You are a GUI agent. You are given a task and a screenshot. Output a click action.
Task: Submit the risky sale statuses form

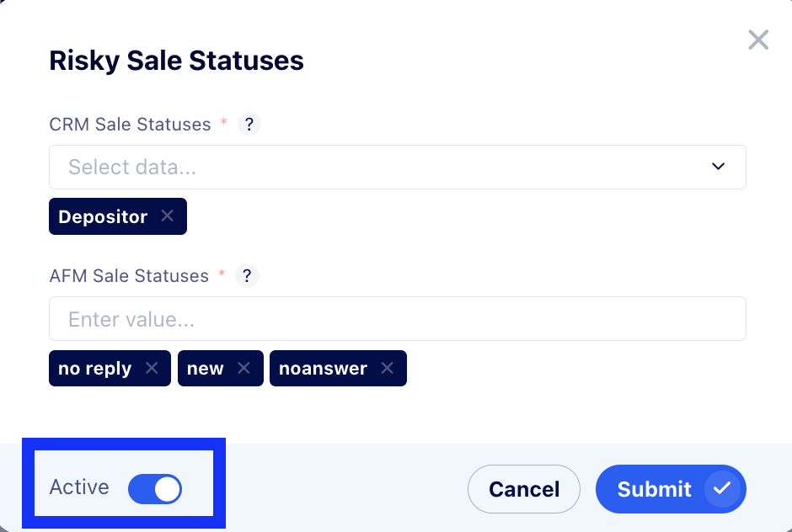point(654,489)
